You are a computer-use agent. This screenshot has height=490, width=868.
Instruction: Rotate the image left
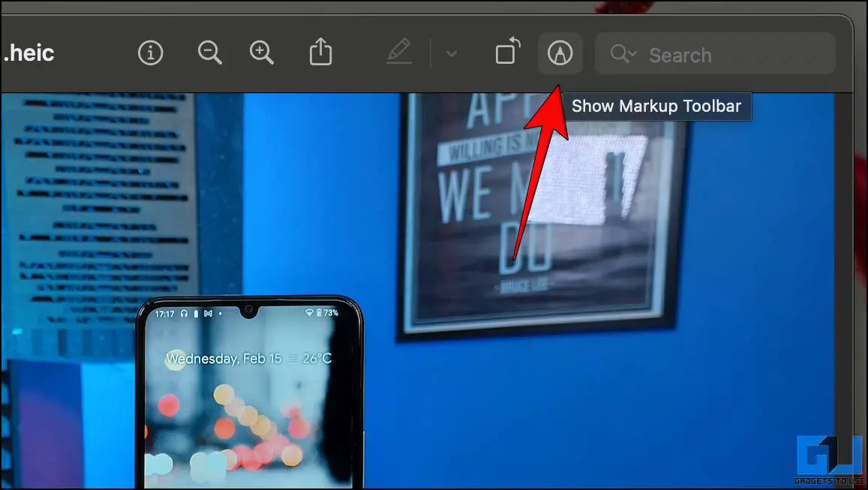[x=508, y=51]
